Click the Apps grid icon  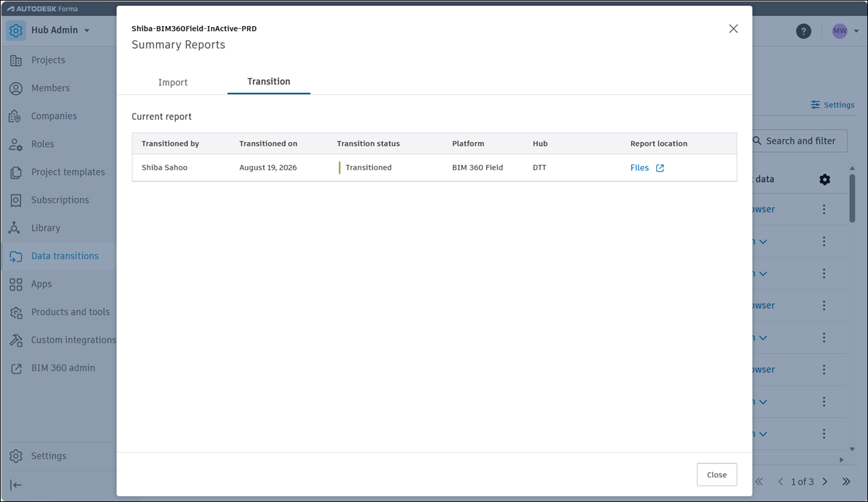[x=15, y=284]
